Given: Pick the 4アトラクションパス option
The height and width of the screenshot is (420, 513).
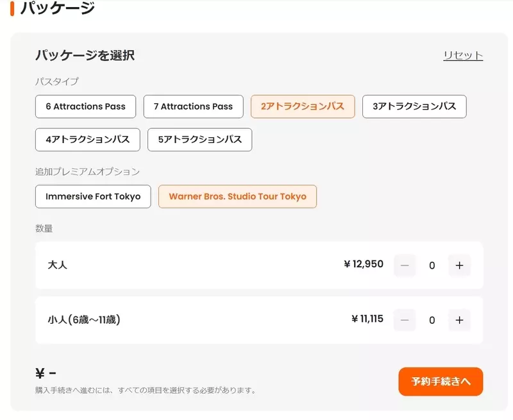Looking at the screenshot, I should (88, 140).
